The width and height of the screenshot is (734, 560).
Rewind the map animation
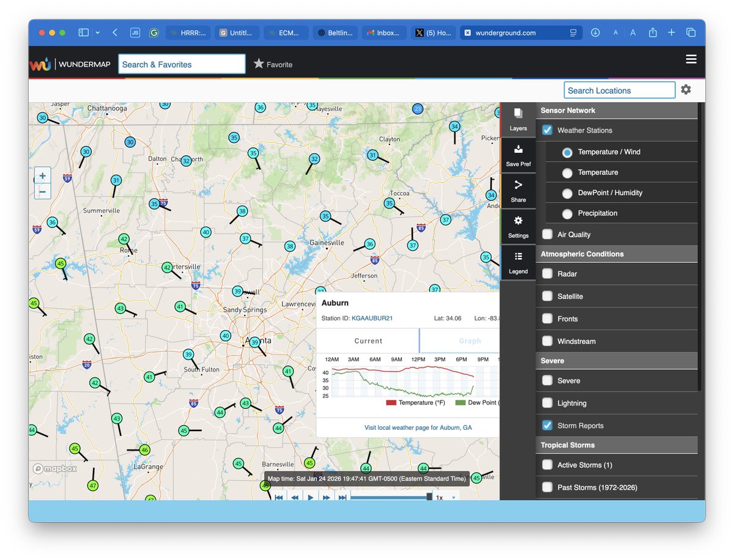tap(295, 498)
